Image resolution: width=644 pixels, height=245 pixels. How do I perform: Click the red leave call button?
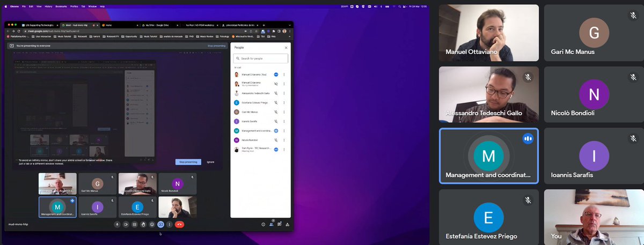tap(179, 224)
